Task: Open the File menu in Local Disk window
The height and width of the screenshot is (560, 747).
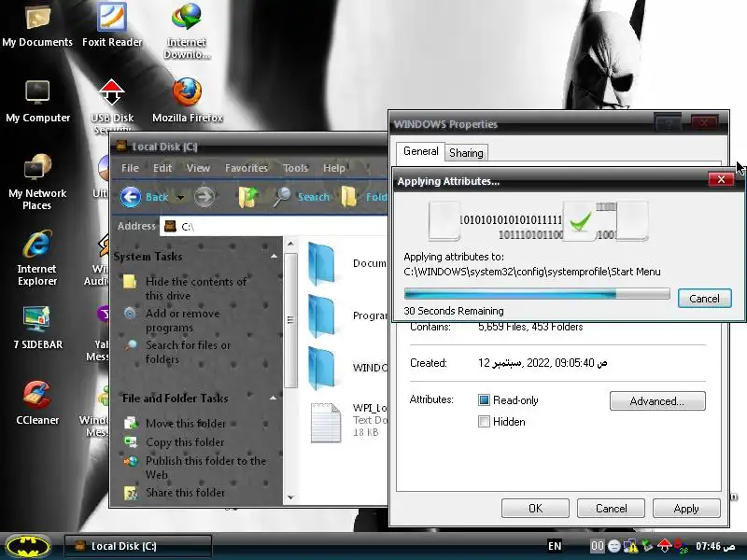Action: pos(130,168)
